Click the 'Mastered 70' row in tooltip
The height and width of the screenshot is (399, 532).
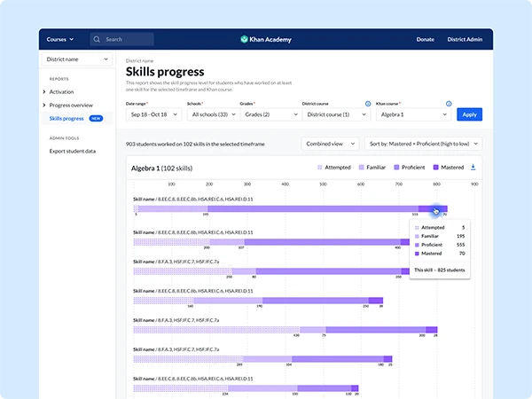tap(440, 254)
